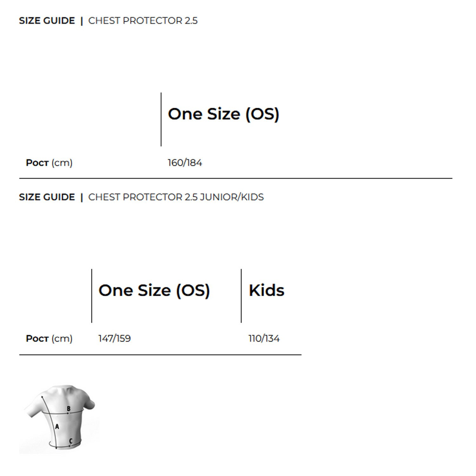Click the 160/184 height value

tap(185, 163)
